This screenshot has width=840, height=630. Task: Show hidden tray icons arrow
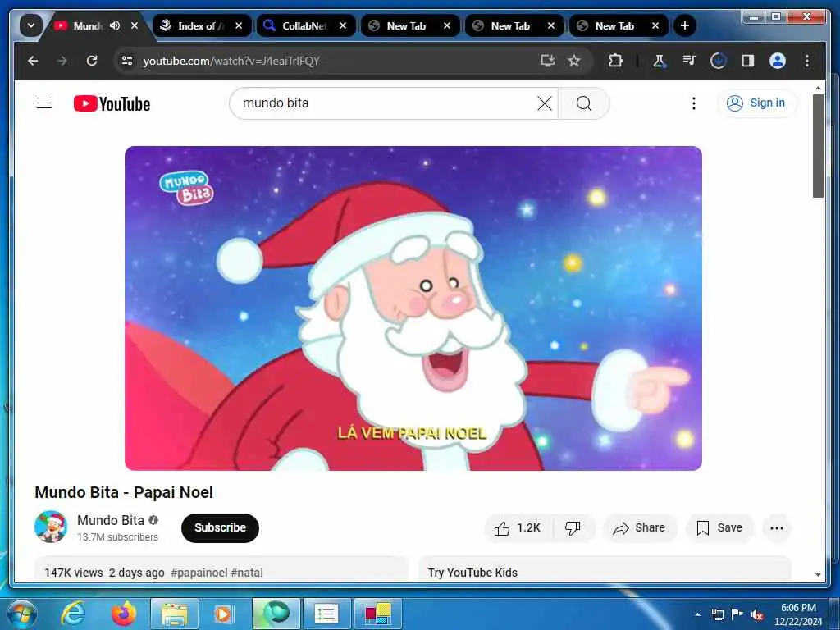pos(697,614)
